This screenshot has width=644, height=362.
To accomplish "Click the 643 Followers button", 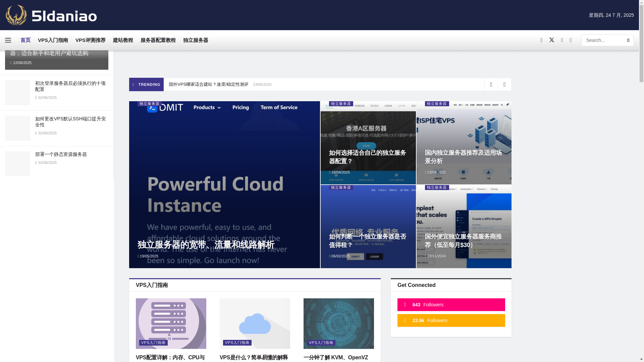I will point(451,305).
